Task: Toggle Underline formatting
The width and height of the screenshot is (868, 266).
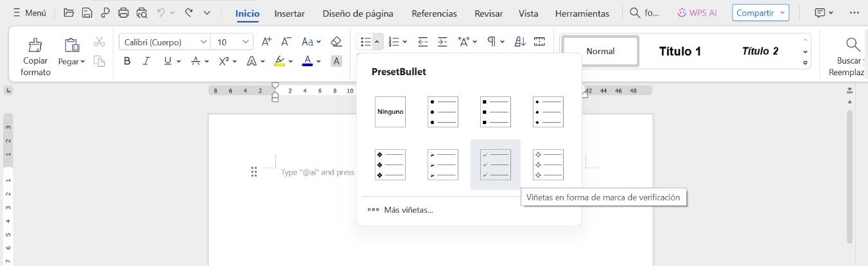Action: tap(168, 61)
